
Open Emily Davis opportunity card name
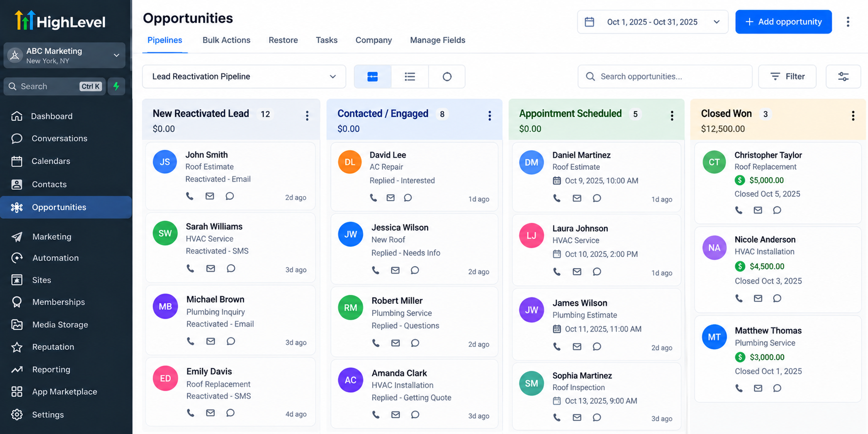[x=209, y=371]
